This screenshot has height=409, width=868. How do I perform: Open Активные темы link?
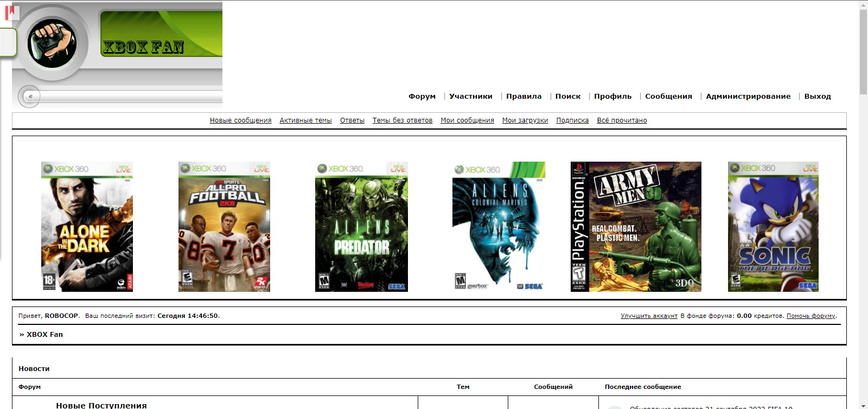coord(306,120)
